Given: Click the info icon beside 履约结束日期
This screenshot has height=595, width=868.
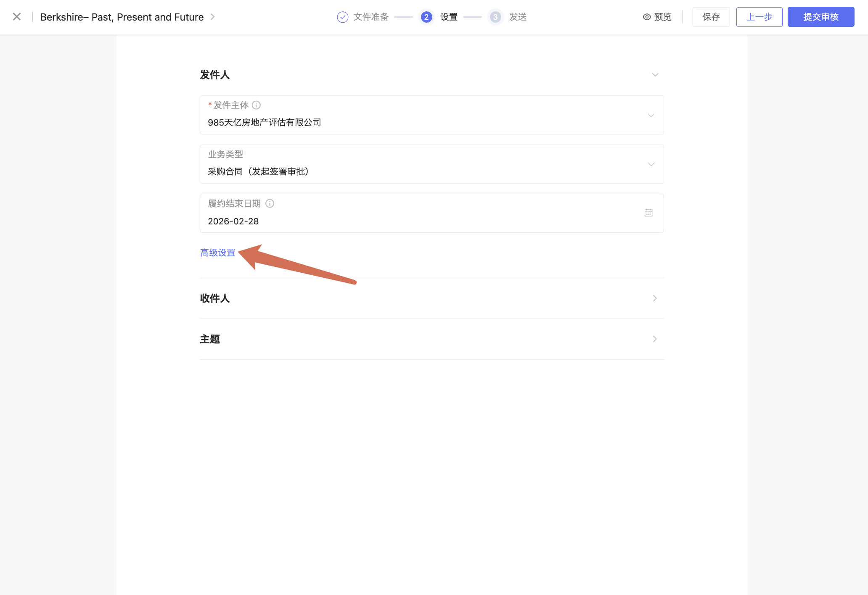Looking at the screenshot, I should (270, 203).
